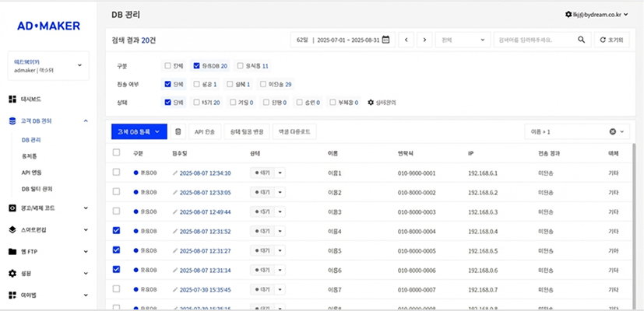Click IP address 192.168.0.7

pos(483,290)
